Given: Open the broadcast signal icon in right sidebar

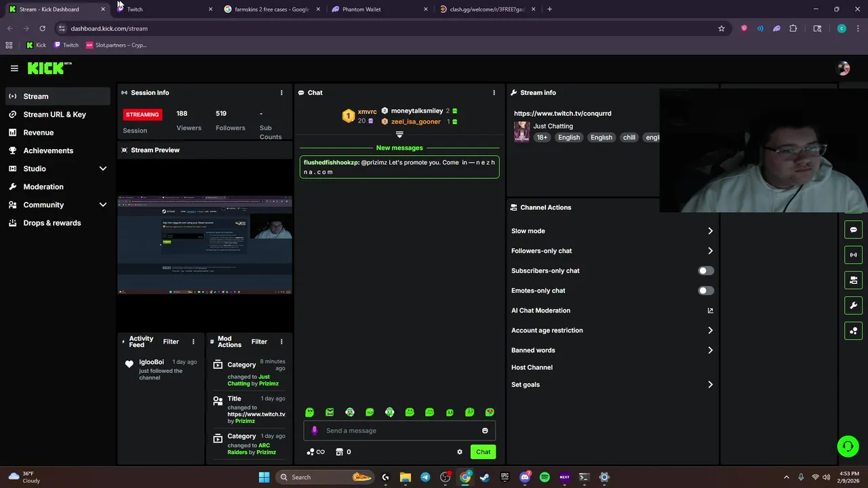Looking at the screenshot, I should (853, 255).
